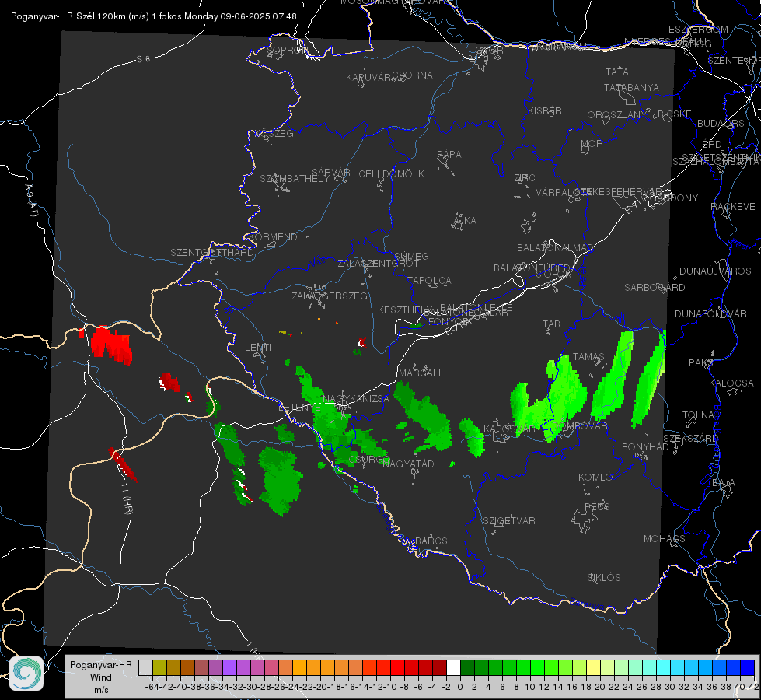
Task: Click the NAGYATÁD label
Action: 408,464
